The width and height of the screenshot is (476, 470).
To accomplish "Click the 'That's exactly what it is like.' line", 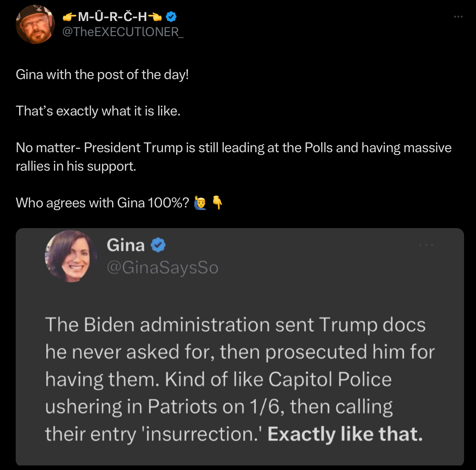I will [98, 111].
